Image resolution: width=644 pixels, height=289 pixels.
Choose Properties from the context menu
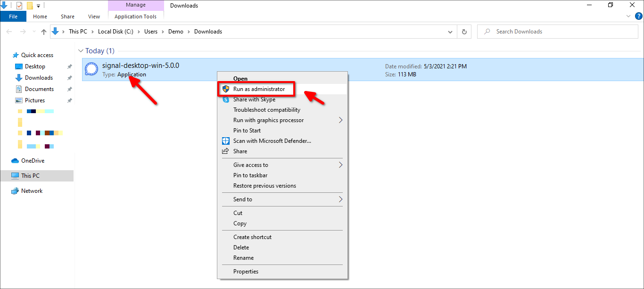282,272
